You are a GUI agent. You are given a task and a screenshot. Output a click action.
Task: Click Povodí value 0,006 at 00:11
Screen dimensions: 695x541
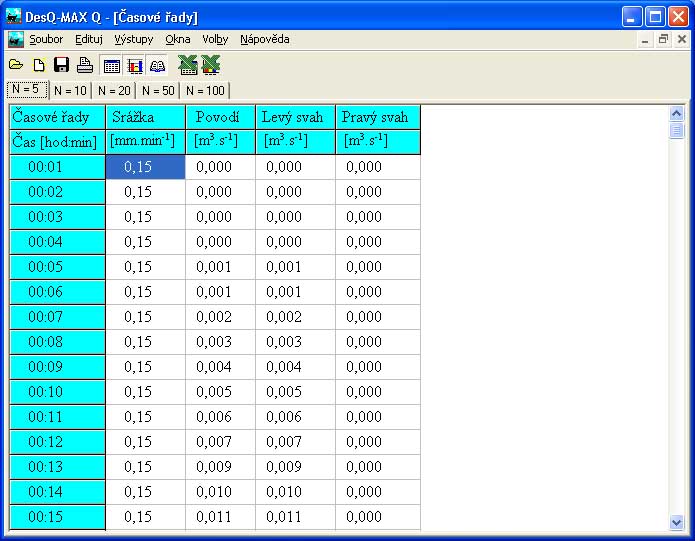coord(220,416)
